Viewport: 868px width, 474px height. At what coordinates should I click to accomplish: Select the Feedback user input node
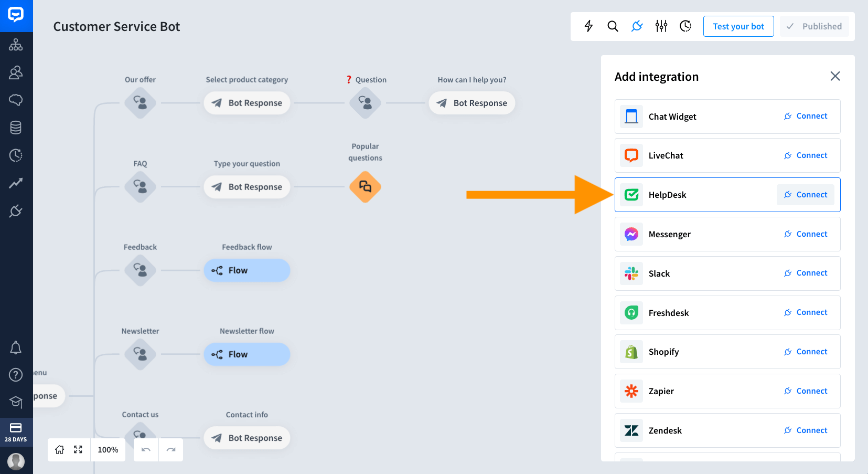pos(140,270)
